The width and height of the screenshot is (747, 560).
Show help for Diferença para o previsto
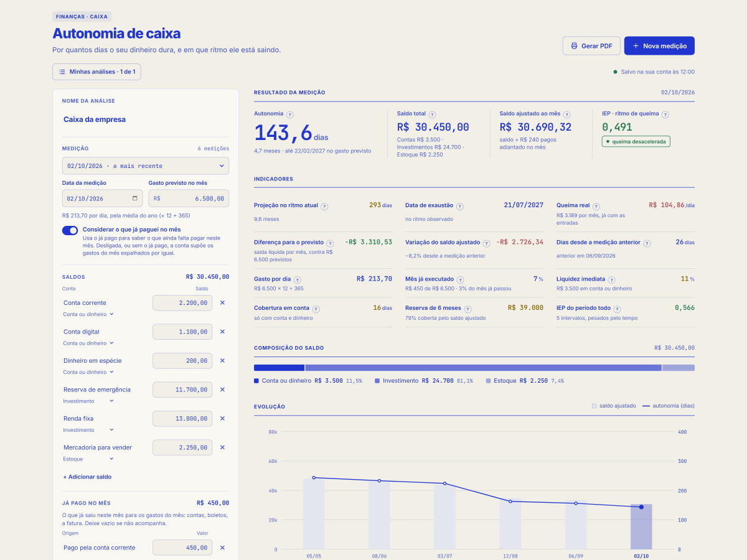click(x=330, y=243)
